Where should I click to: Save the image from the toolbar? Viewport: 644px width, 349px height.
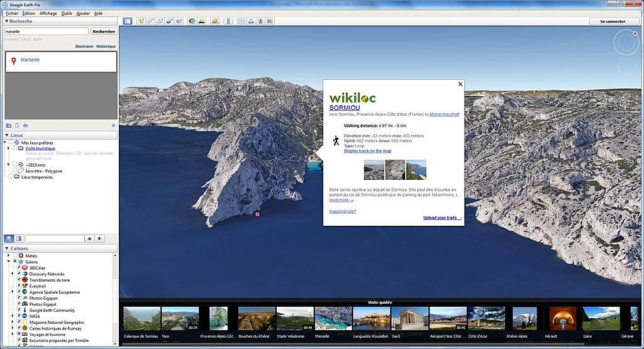(x=260, y=21)
